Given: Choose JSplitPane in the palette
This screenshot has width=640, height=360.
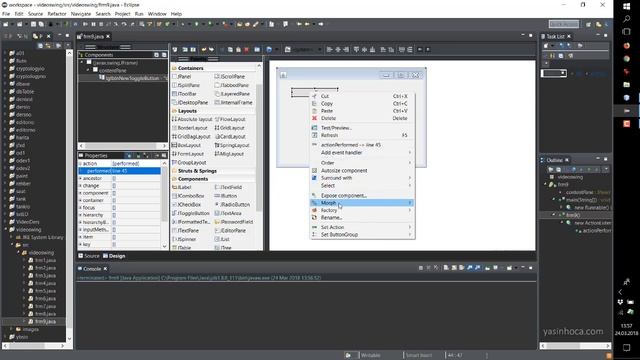Looking at the screenshot, I should pos(186,85).
